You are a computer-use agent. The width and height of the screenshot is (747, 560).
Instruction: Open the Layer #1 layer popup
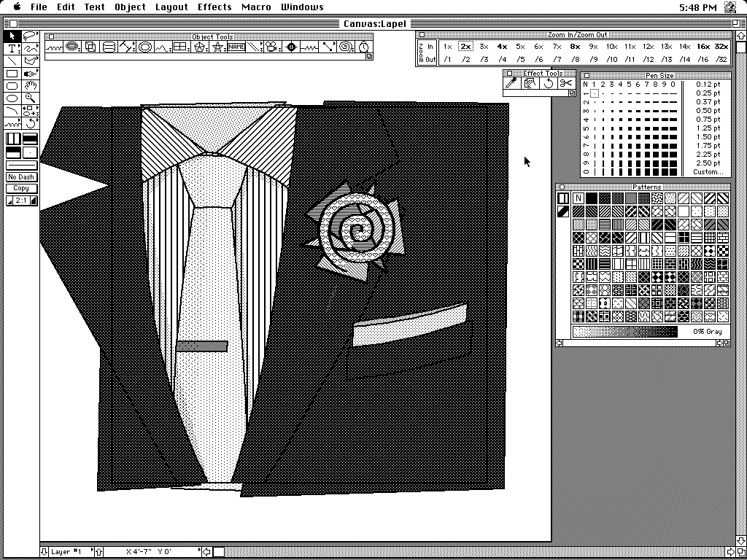click(71, 552)
